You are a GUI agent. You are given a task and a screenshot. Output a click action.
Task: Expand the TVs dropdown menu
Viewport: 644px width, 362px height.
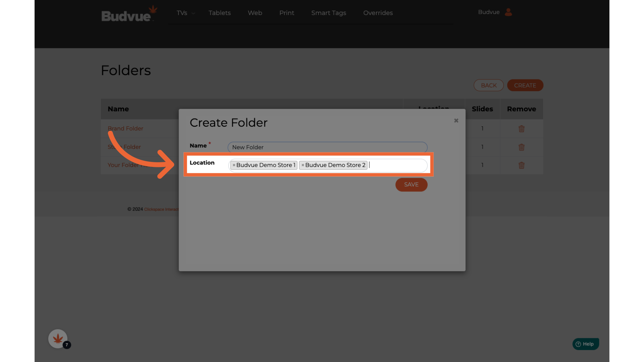[x=185, y=13]
